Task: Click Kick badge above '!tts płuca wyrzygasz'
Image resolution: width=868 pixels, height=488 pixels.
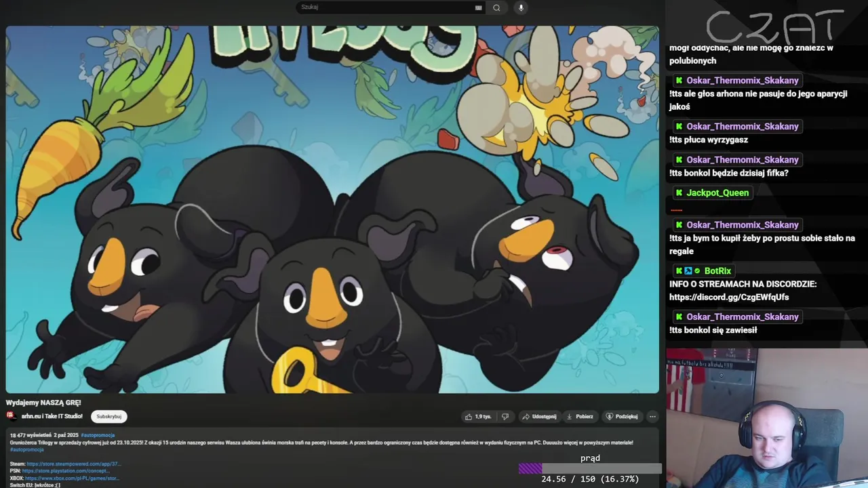Action: click(x=679, y=127)
